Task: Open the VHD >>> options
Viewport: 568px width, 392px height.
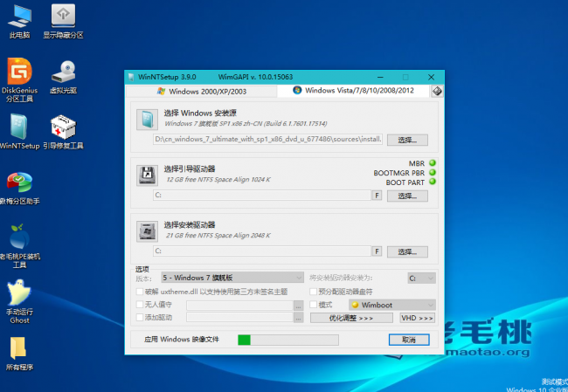Action: point(418,318)
